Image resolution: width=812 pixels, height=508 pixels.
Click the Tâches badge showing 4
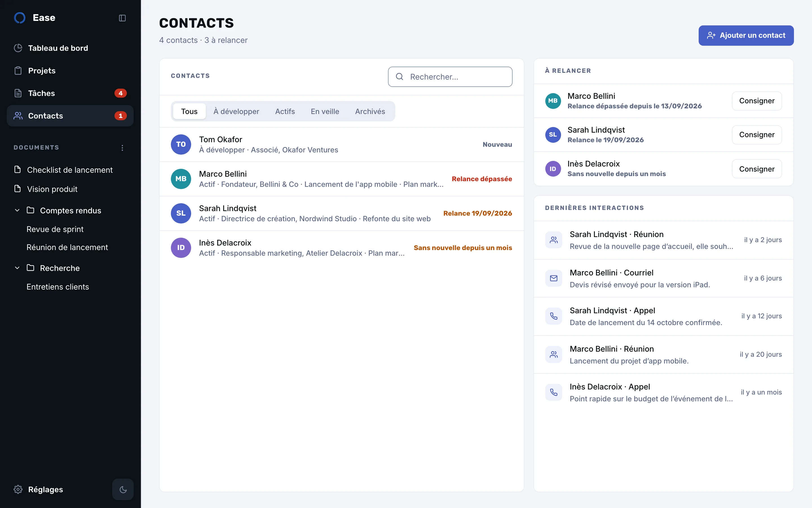(x=120, y=93)
